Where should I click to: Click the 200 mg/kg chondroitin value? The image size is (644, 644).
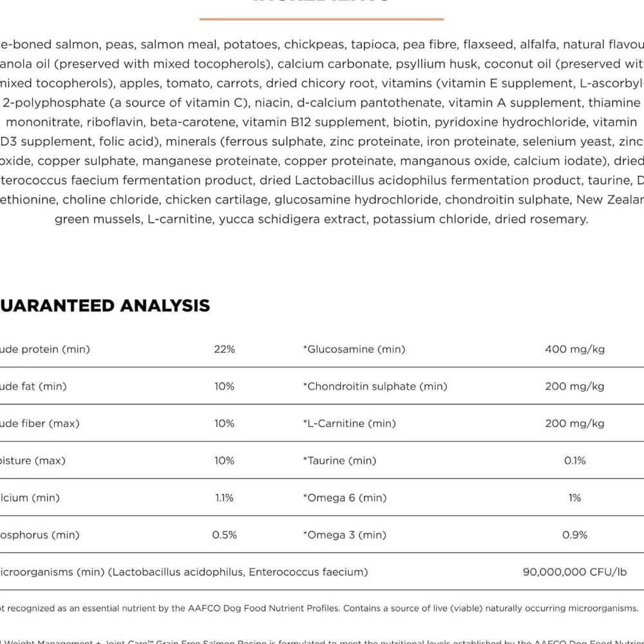[574, 386]
